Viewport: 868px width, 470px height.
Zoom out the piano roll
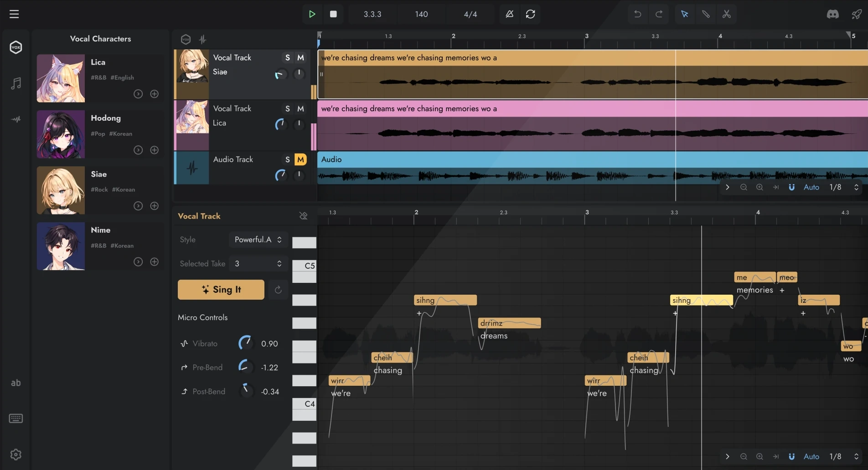point(744,456)
